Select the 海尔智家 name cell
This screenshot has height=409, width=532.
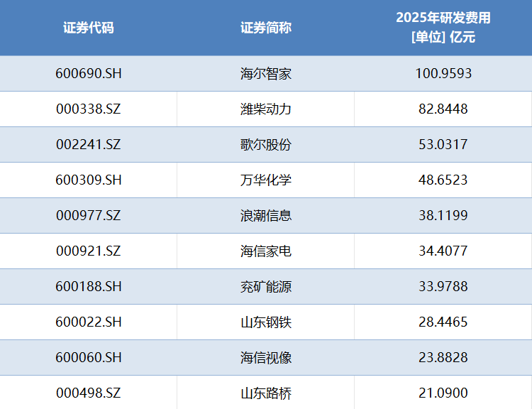pos(265,73)
